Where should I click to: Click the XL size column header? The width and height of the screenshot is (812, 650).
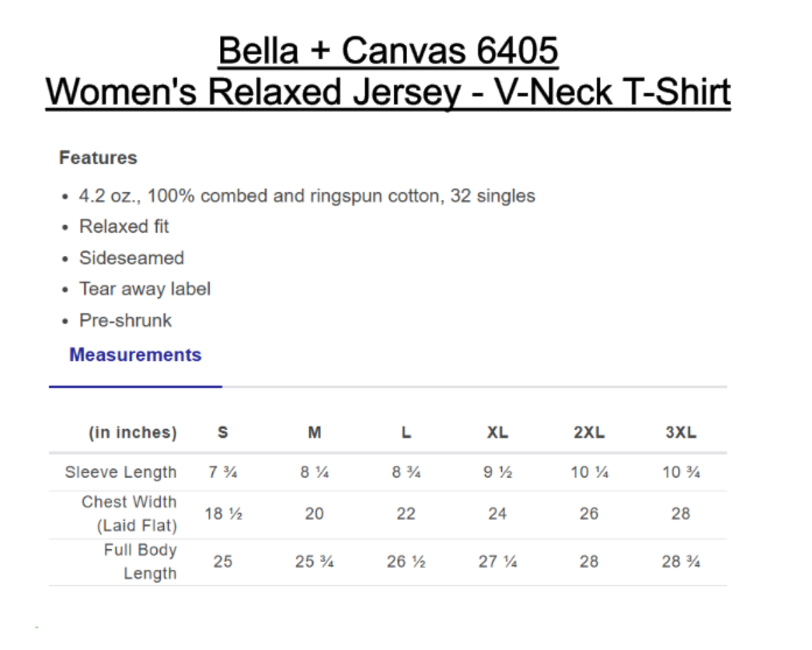[497, 433]
